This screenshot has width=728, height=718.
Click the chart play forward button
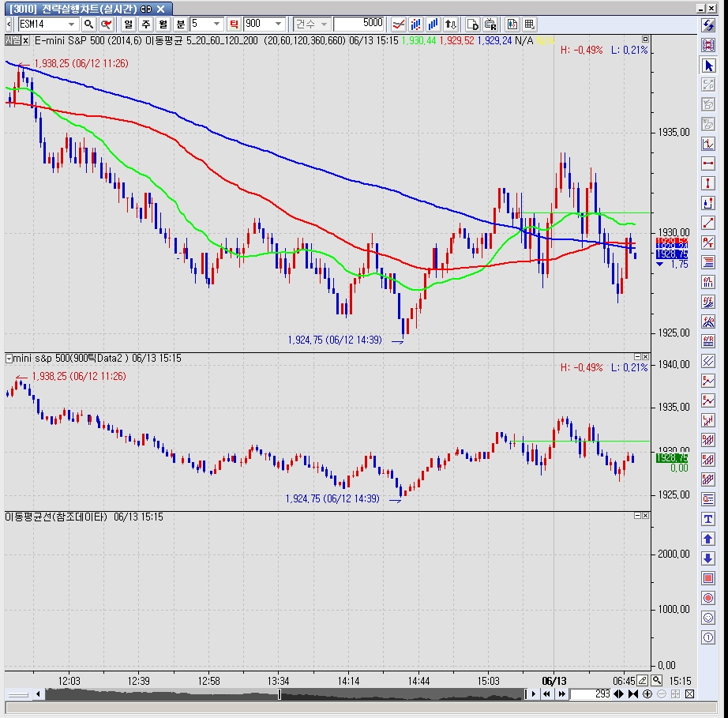(x=534, y=694)
